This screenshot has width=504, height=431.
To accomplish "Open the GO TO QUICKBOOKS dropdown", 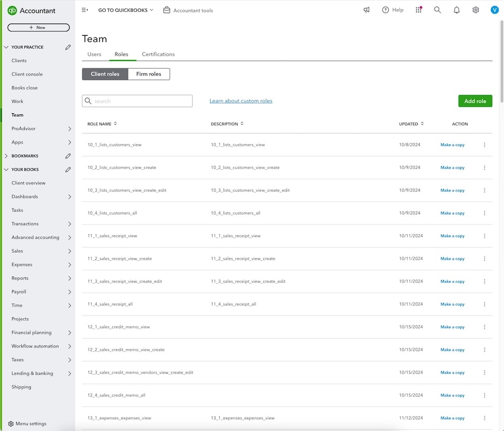I will (124, 10).
